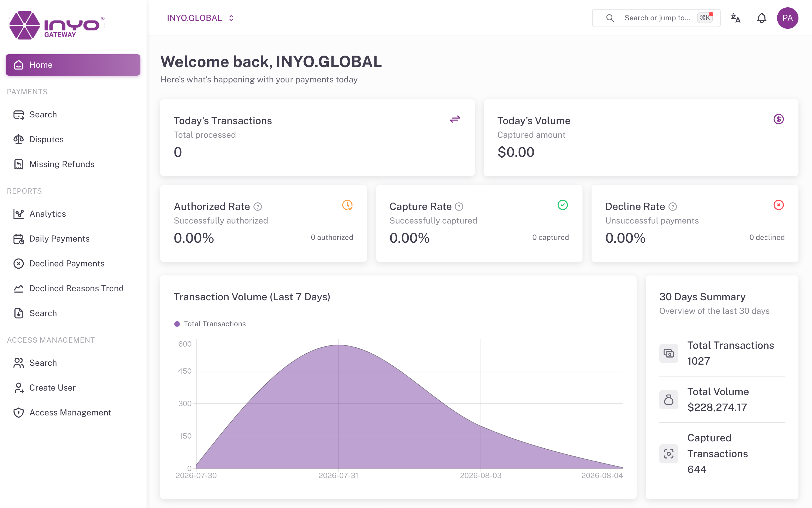This screenshot has width=812, height=508.
Task: Open the Analytics report
Action: pyautogui.click(x=73, y=214)
